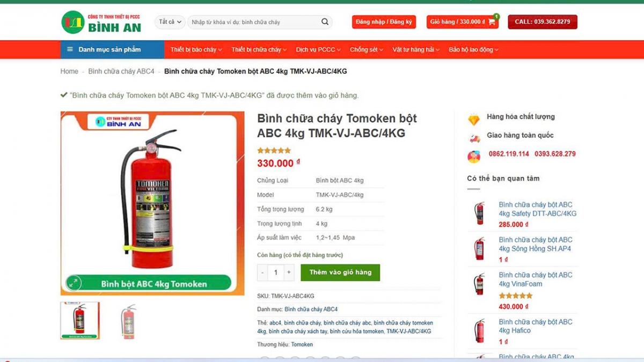Screen dimensions: 644x362
Task: Click the Bình An company logo
Action: click(x=101, y=21)
